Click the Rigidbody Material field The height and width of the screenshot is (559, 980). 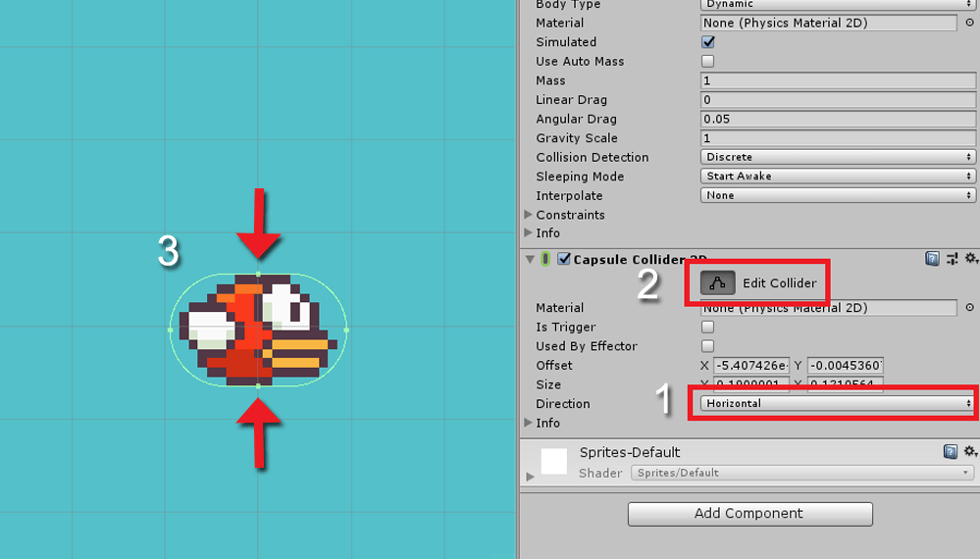[x=828, y=23]
